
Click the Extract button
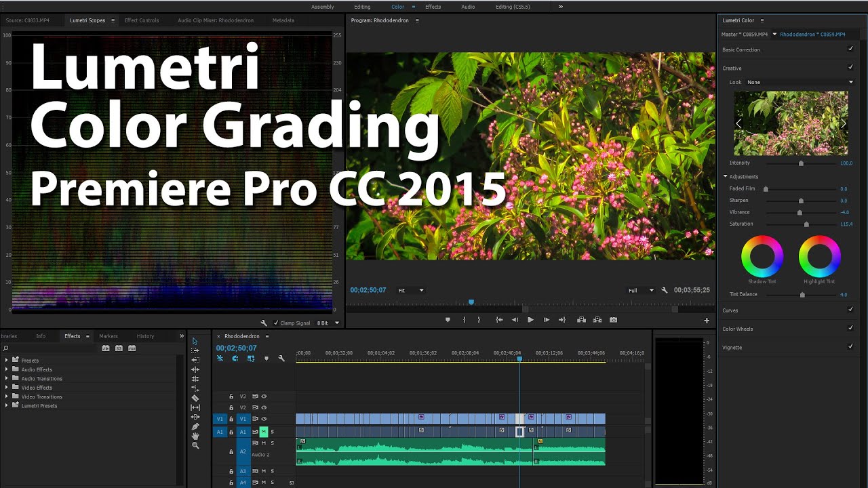[597, 320]
